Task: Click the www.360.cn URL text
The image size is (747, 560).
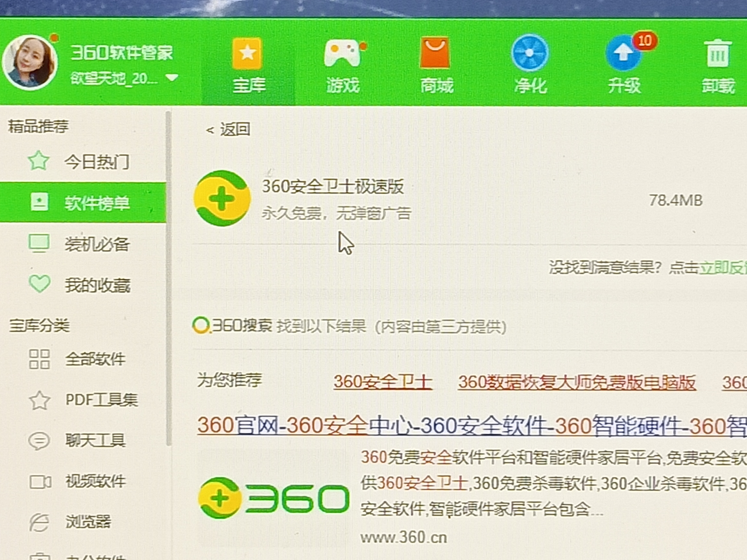Action: pyautogui.click(x=404, y=537)
